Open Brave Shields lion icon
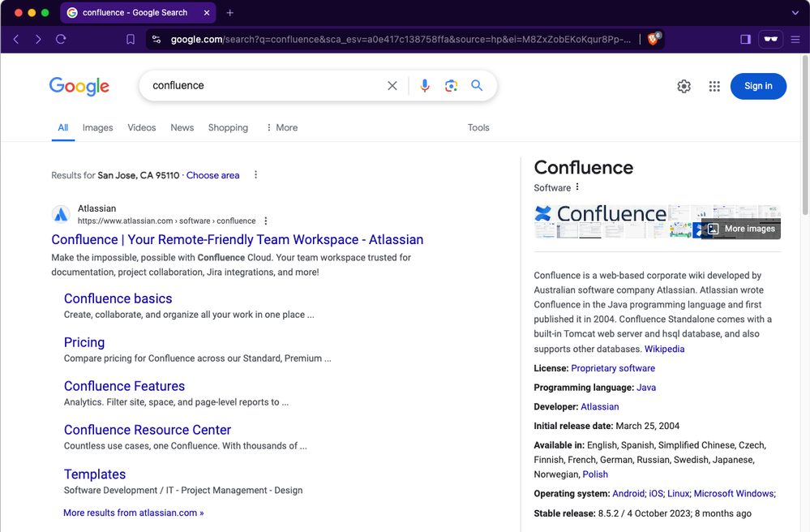This screenshot has height=532, width=810. (653, 39)
